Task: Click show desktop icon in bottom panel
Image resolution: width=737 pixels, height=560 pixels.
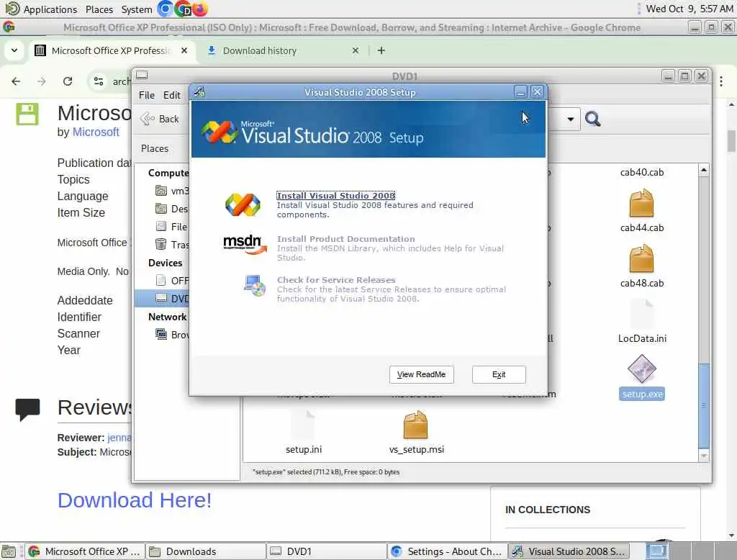Action: tap(9, 551)
